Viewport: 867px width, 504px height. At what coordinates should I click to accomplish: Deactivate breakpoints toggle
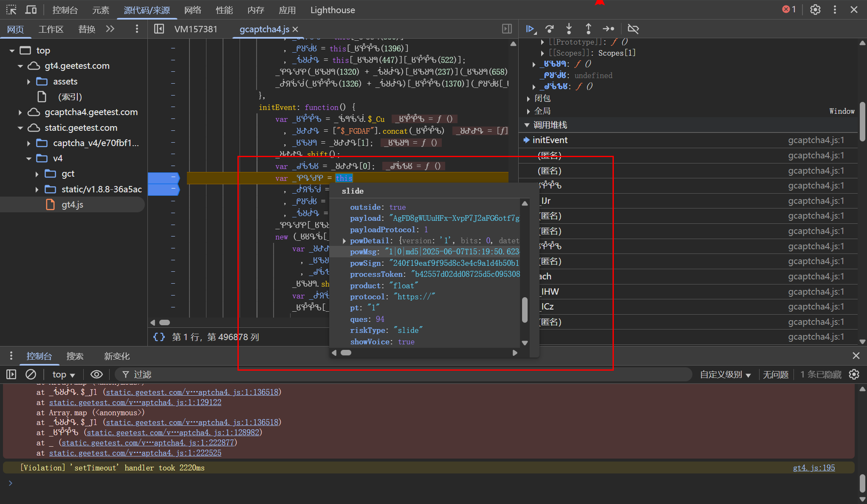pos(633,29)
